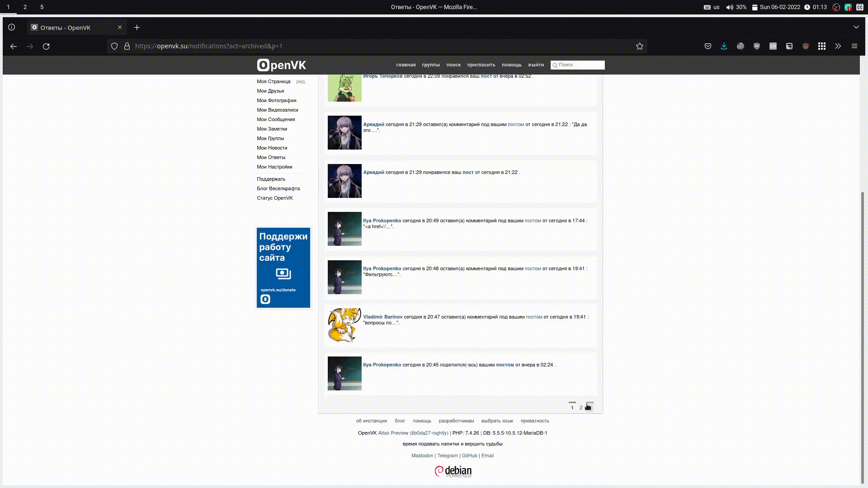The image size is (868, 488).
Task: Open Мои Сообщения in sidebar
Action: point(275,119)
